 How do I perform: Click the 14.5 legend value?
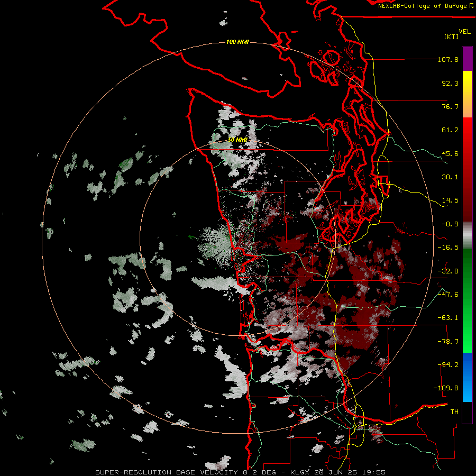450,200
